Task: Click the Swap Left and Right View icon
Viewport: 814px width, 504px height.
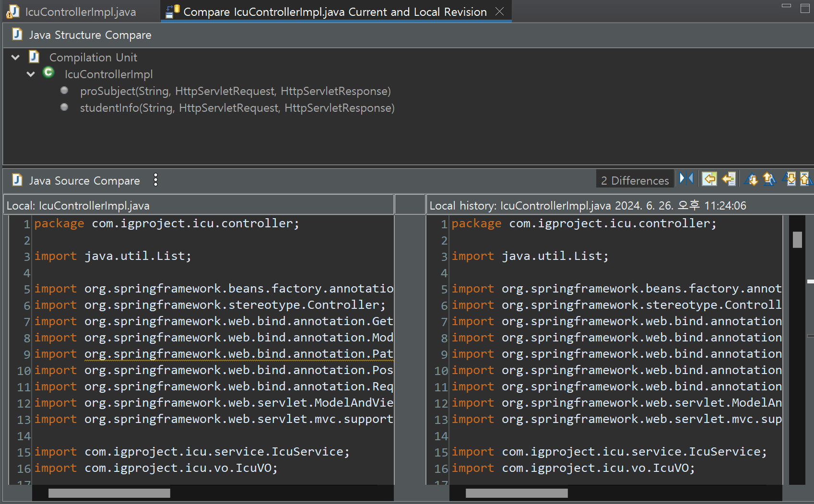Action: pyautogui.click(x=686, y=178)
